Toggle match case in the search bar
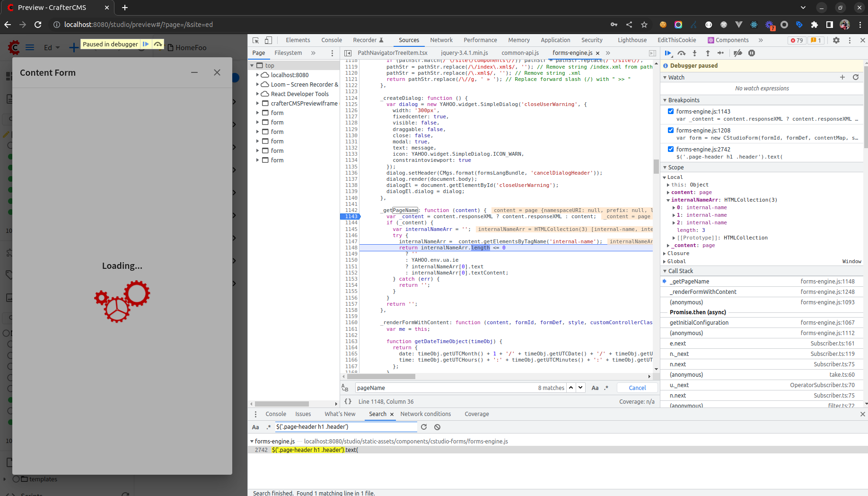The image size is (868, 496). click(x=595, y=388)
